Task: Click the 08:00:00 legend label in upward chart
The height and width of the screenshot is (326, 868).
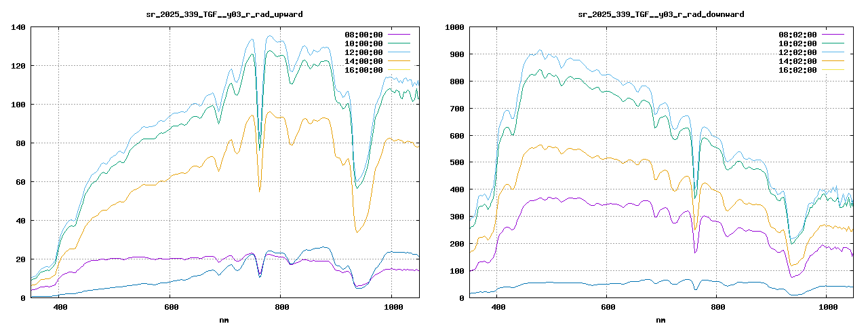Action: pyautogui.click(x=363, y=35)
